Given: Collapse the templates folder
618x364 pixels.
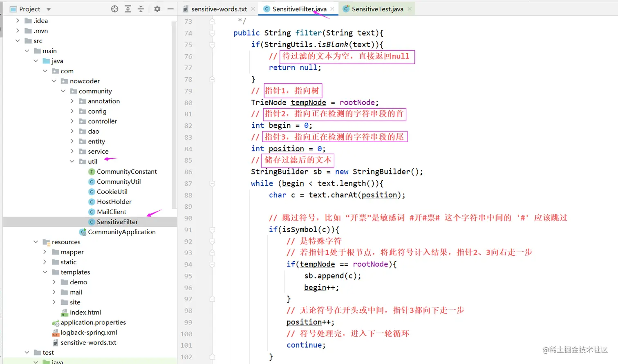Looking at the screenshot, I should coord(45,272).
